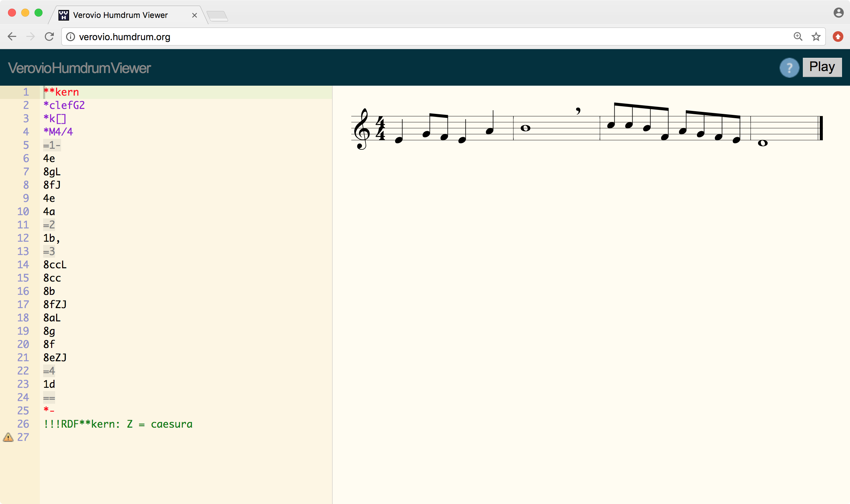Click line number 12 in the editor gutter

tap(23, 238)
